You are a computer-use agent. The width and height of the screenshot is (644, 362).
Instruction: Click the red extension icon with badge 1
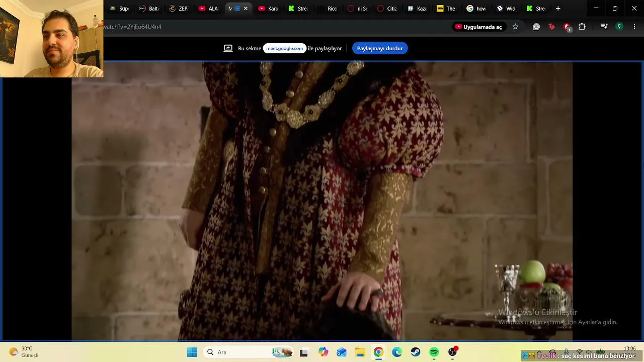pos(567,27)
